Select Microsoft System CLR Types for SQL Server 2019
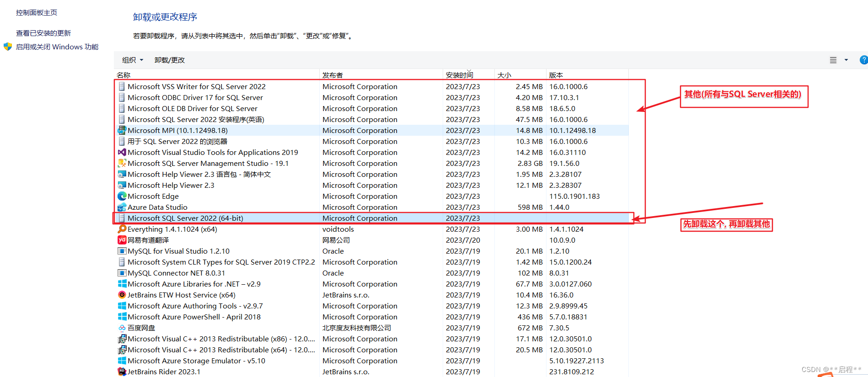The image size is (868, 377). [373, 262]
